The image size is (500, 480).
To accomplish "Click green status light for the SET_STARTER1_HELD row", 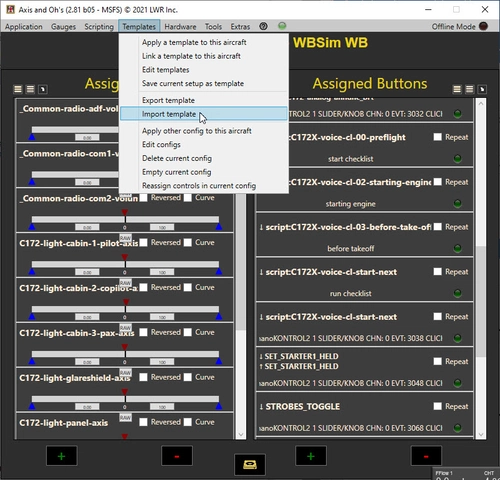I will 458,383.
